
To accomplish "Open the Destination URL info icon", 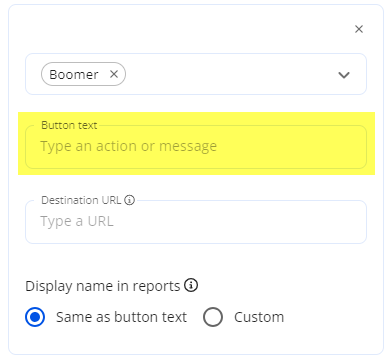I will (x=129, y=200).
